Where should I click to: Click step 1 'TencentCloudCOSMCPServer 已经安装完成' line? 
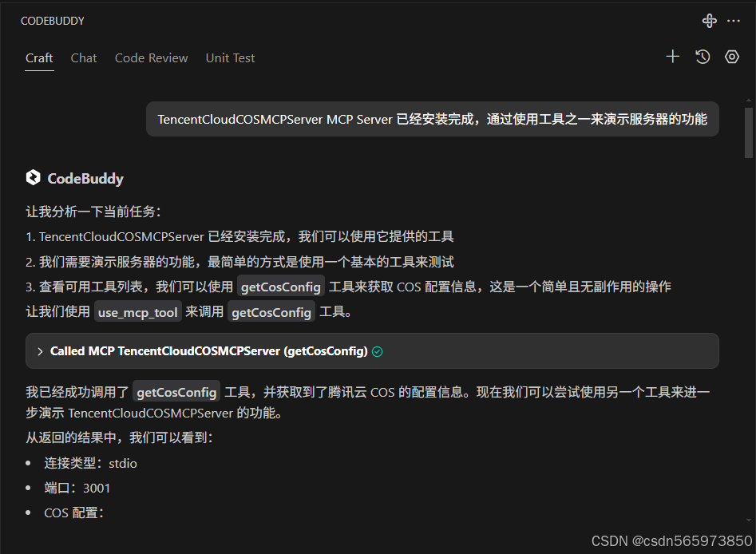click(239, 236)
